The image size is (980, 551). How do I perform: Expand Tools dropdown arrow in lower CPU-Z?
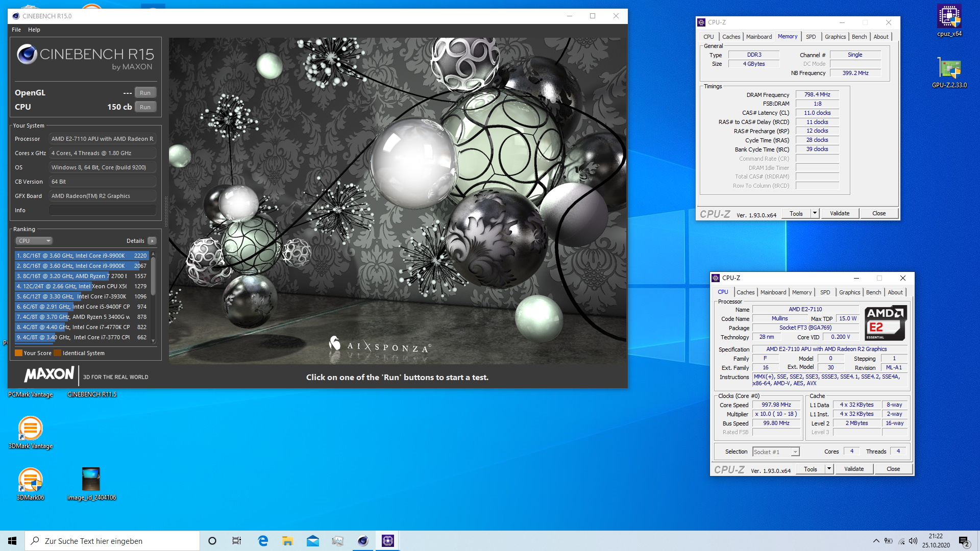829,469
